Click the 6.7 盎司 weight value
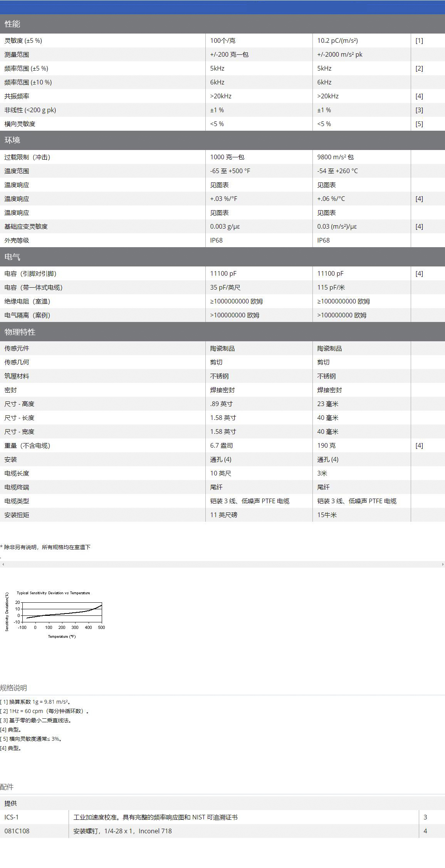Viewport: 445px width, 868px height. (x=222, y=445)
